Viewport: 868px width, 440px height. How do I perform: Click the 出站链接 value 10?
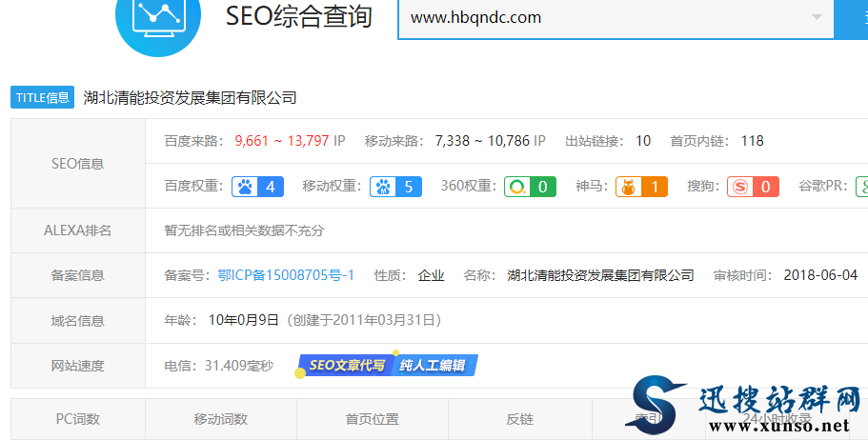(x=643, y=141)
